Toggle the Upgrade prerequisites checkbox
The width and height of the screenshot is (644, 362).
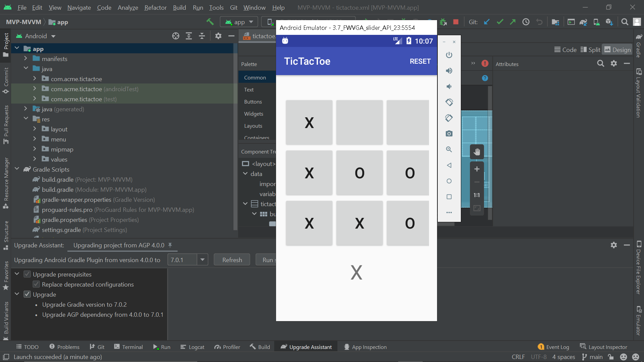coord(27,274)
